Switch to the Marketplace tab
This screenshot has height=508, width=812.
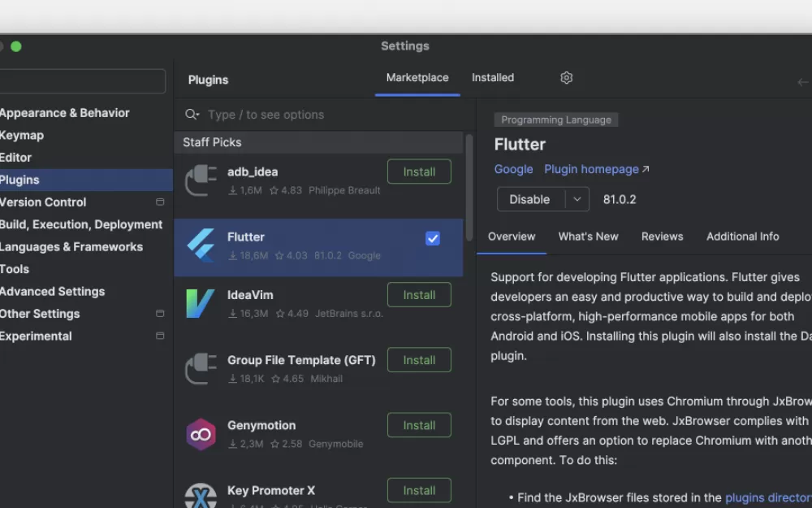(x=417, y=78)
